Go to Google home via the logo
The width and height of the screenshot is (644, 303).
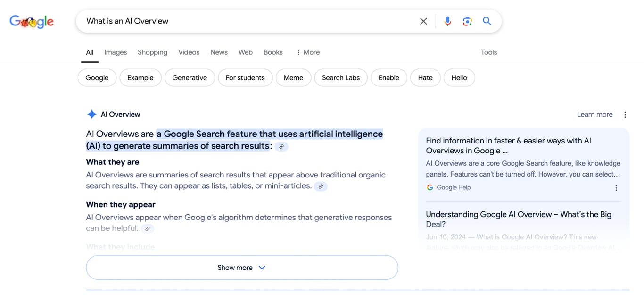point(32,22)
